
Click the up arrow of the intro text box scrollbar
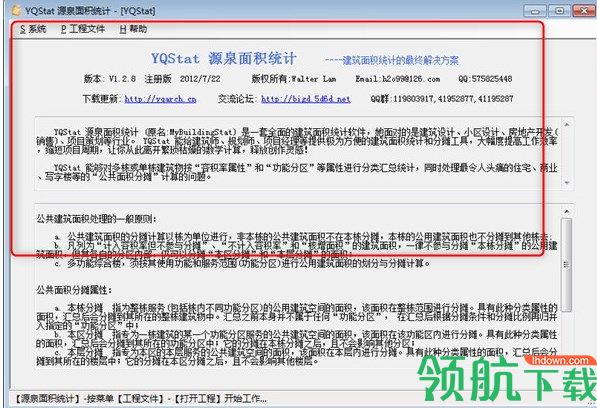coord(567,124)
